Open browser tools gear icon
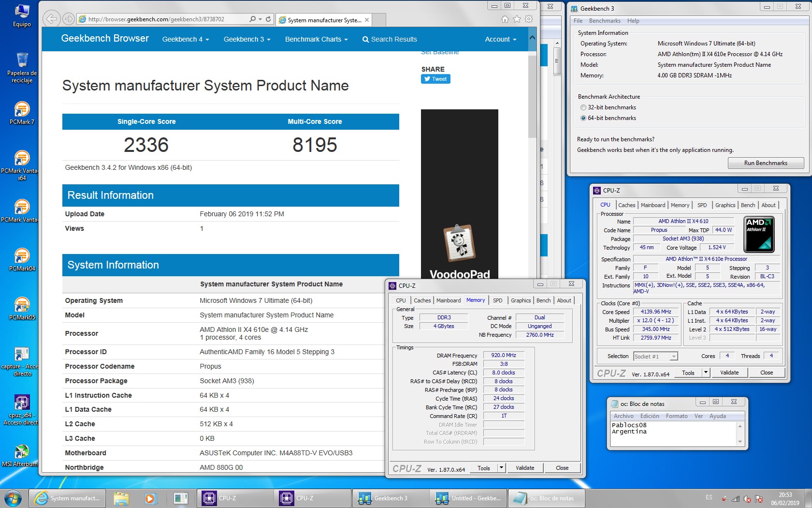 529,19
